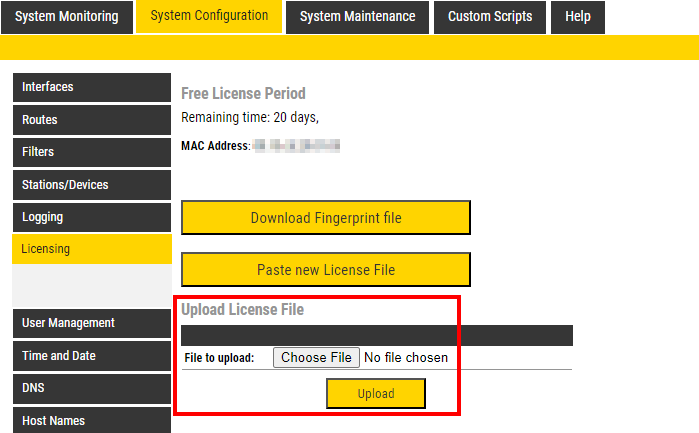Open User Management in the sidebar

pos(91,323)
